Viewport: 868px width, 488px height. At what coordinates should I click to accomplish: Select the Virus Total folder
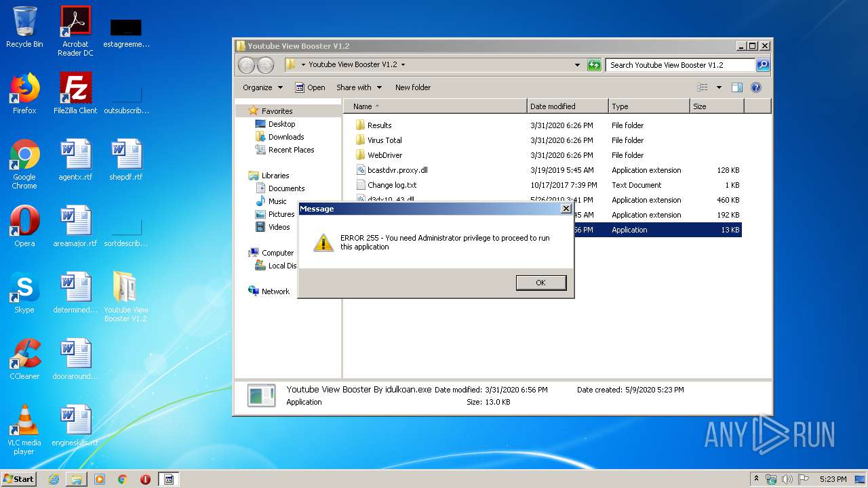[x=384, y=140]
